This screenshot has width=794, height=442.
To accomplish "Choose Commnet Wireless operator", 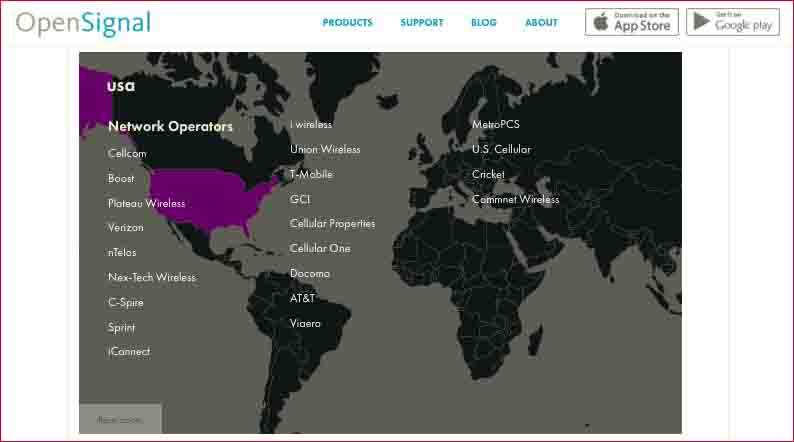I will point(515,199).
